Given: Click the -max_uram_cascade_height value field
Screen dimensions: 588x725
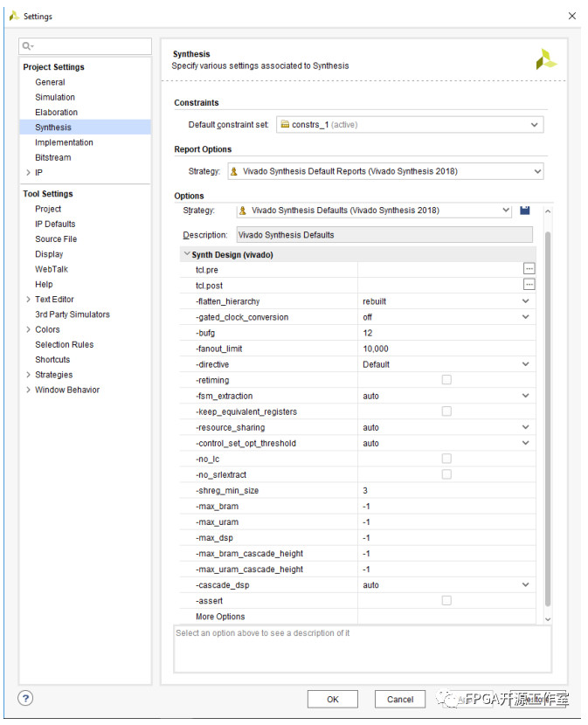Looking at the screenshot, I should click(446, 570).
